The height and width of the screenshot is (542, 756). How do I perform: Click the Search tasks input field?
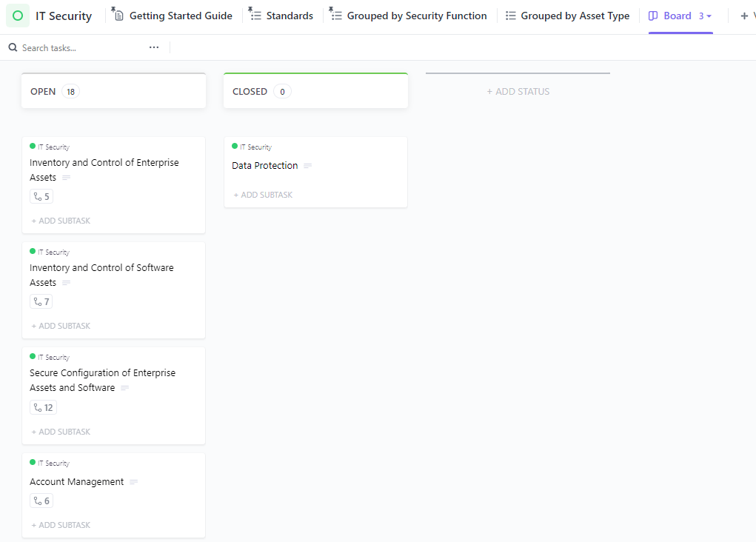81,47
